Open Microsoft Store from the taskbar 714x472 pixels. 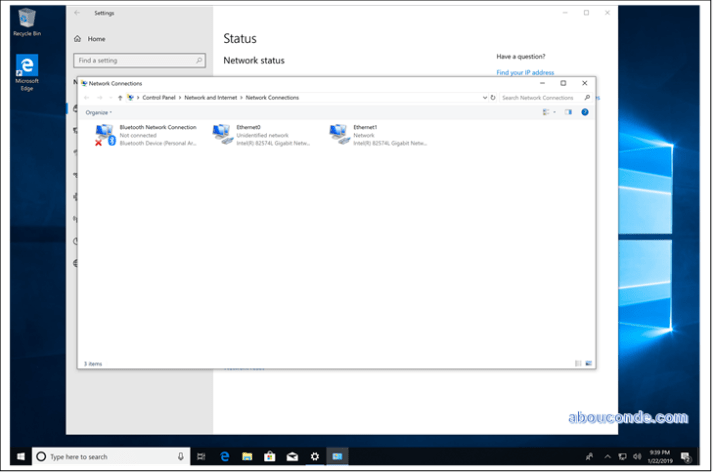point(269,456)
